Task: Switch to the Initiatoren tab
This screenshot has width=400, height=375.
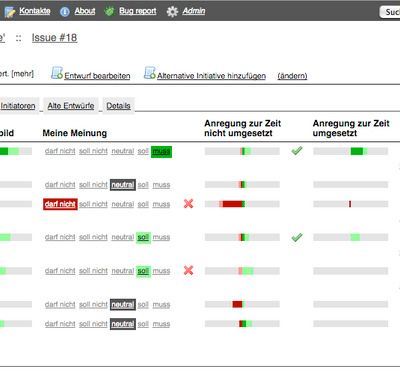Action: click(x=18, y=106)
